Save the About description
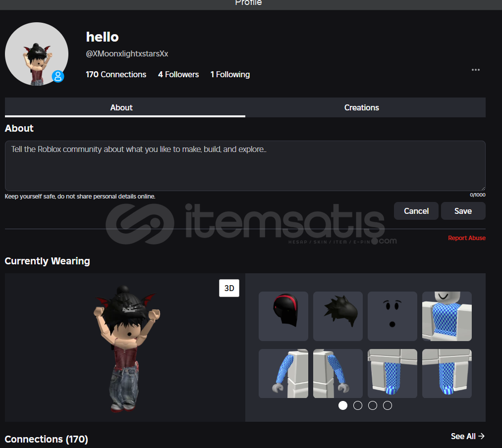 click(463, 211)
